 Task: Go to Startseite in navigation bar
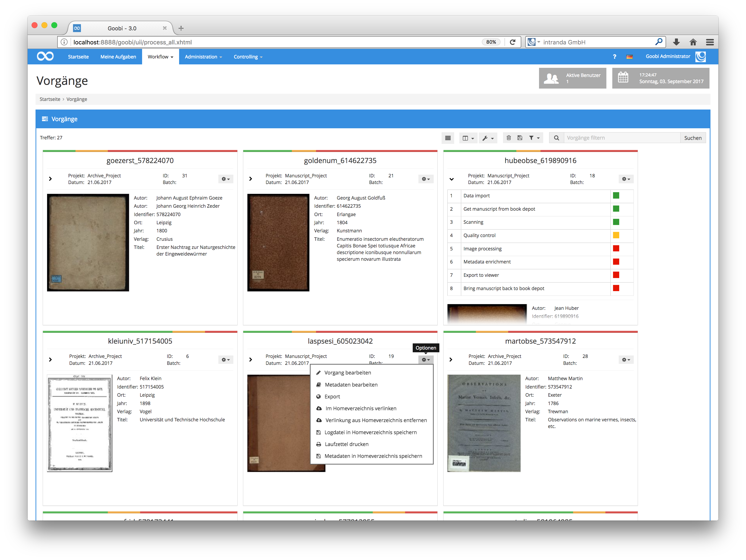tap(78, 57)
